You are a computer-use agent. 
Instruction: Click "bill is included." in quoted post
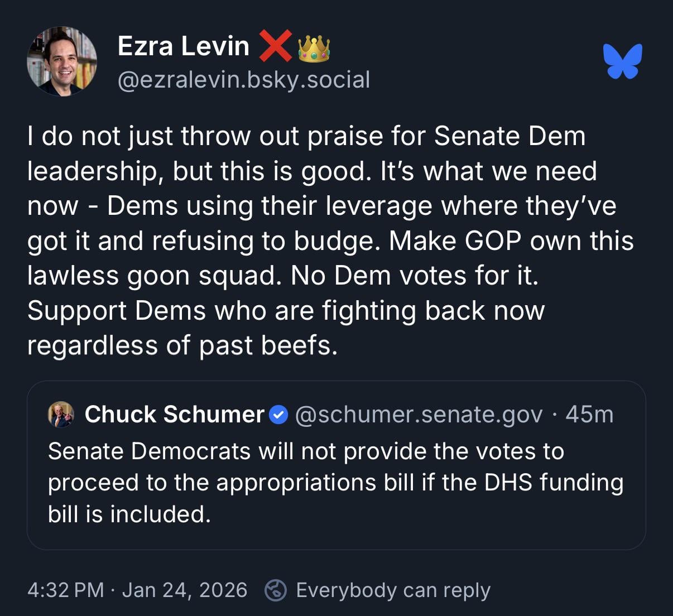click(129, 514)
